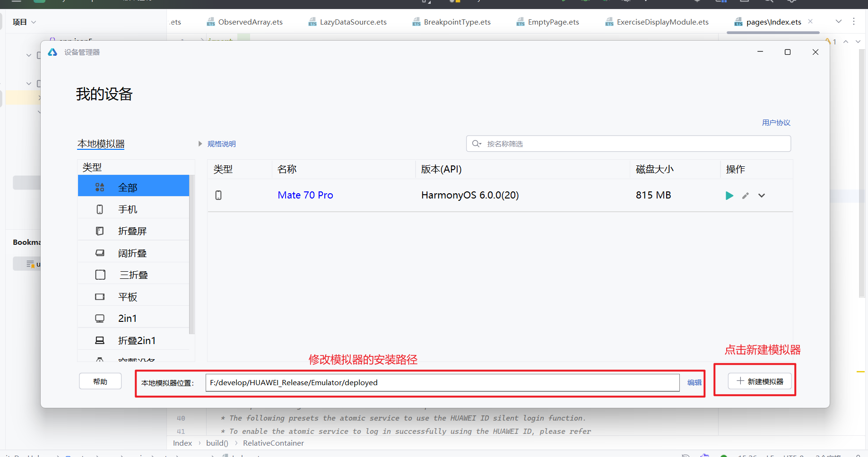The width and height of the screenshot is (868, 457).
Task: Open the ObservedArray.ets editor tab
Action: point(245,22)
